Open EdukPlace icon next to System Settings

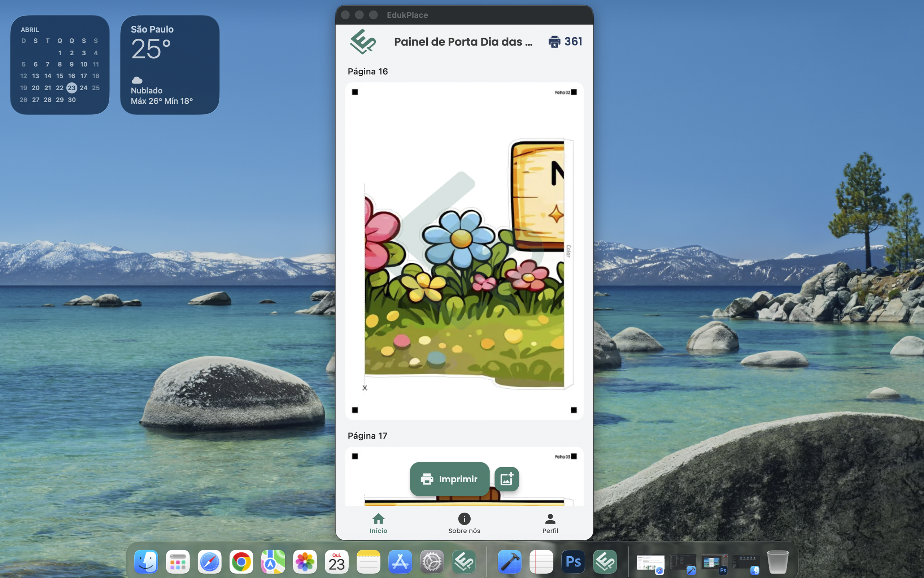tap(464, 561)
